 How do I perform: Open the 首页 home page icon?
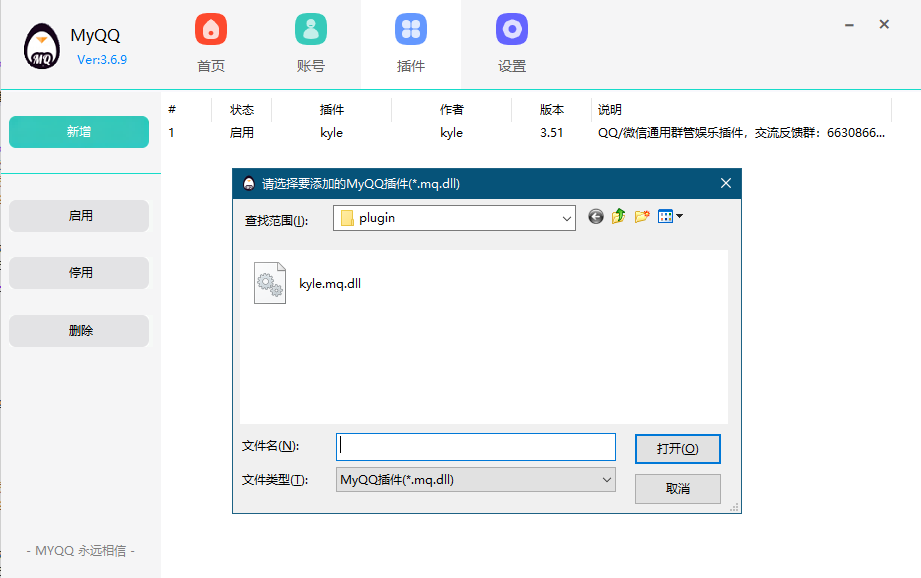coord(210,42)
